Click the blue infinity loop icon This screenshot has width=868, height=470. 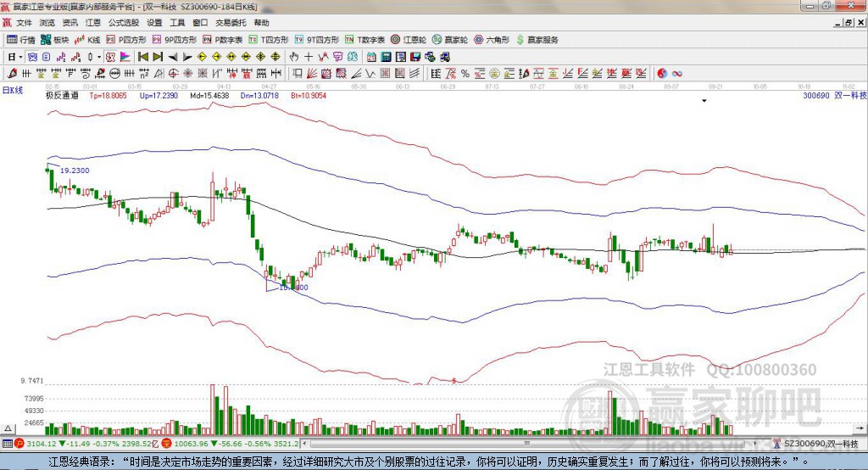[x=677, y=74]
